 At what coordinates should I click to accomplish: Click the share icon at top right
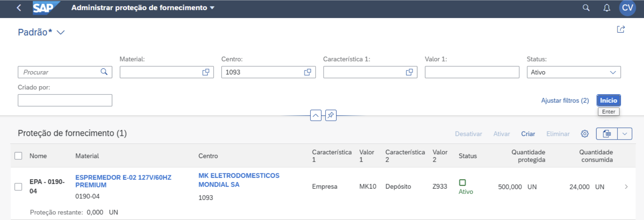tap(621, 29)
